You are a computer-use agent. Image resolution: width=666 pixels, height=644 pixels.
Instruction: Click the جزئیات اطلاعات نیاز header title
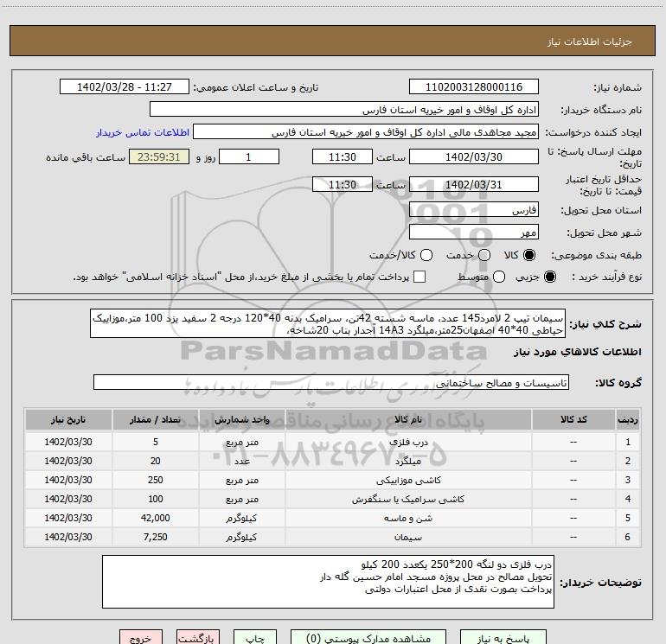coord(589,41)
